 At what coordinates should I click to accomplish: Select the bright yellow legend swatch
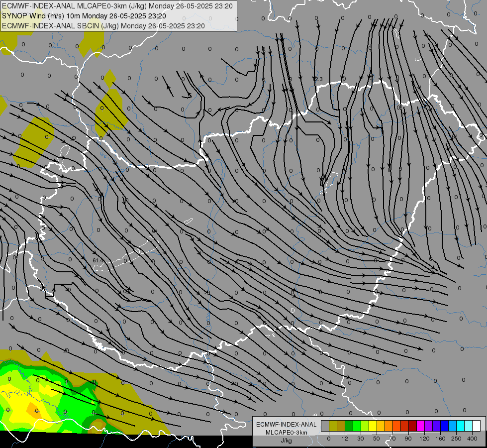(x=373, y=426)
